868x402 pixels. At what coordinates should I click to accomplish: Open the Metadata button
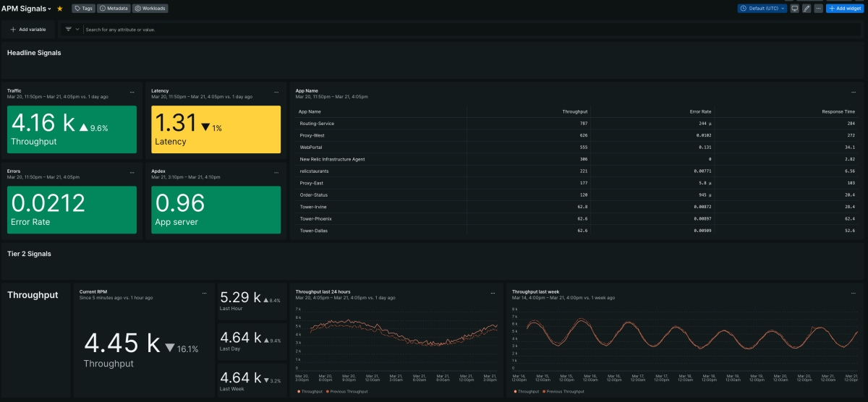click(114, 9)
